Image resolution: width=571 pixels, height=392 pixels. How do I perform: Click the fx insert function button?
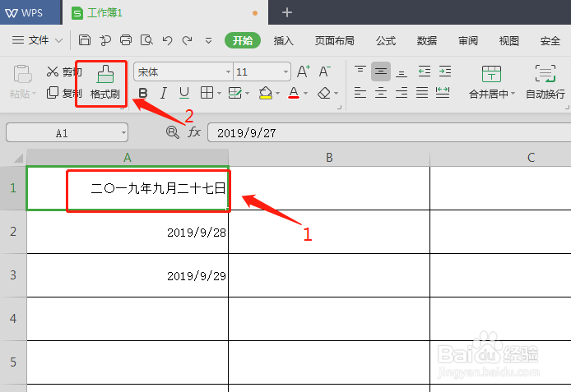tap(194, 132)
